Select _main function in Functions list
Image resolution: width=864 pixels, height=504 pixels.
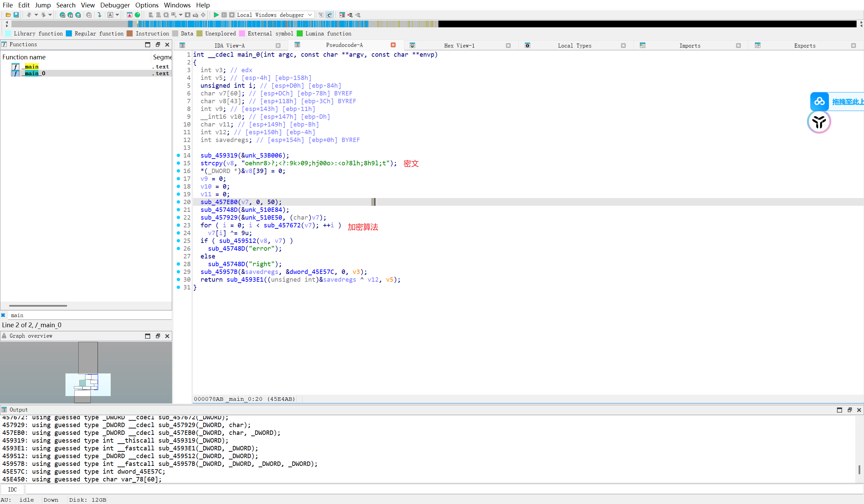[x=31, y=66]
